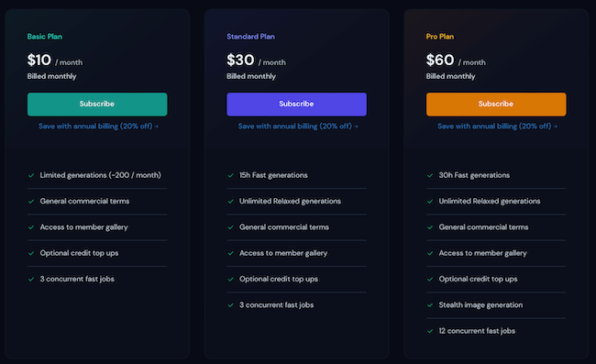Select the Standard Plan heading
596x364 pixels.
pyautogui.click(x=250, y=37)
